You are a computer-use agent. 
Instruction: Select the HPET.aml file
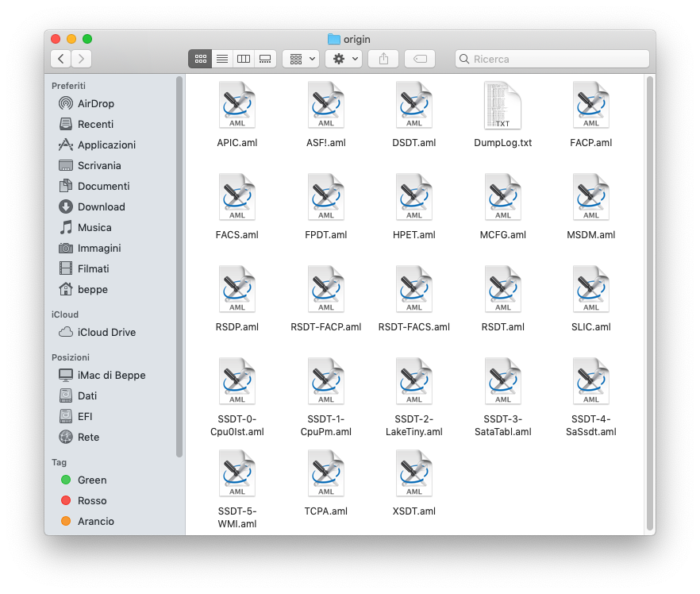coord(413,206)
